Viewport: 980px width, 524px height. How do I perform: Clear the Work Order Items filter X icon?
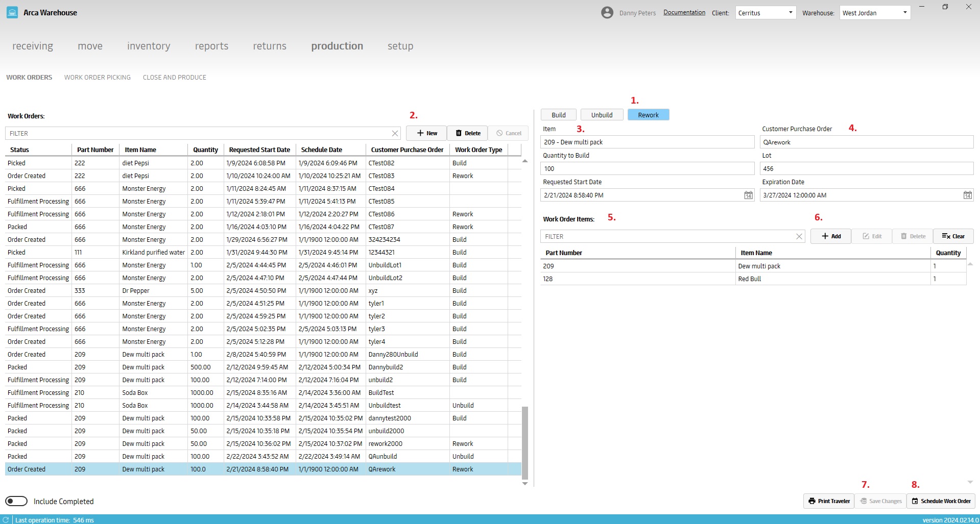coord(799,237)
